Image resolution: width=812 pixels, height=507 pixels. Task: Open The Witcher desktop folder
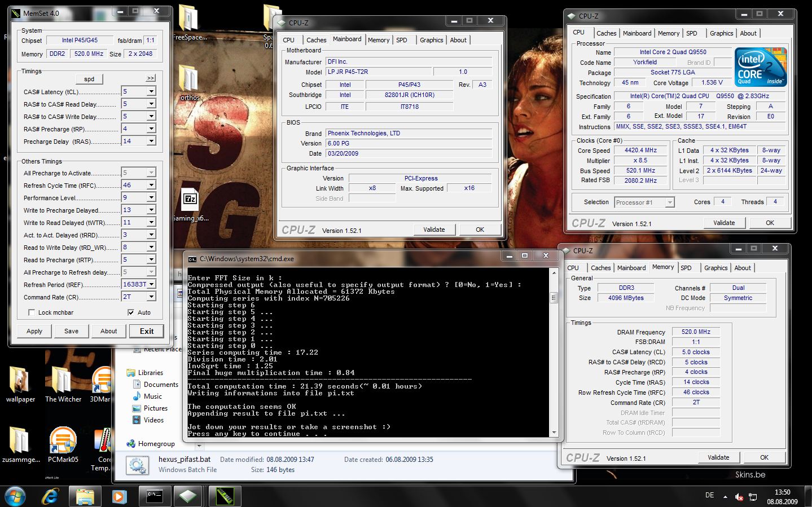(x=63, y=385)
